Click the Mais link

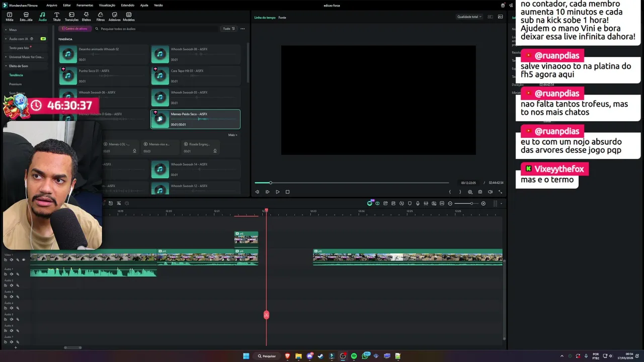coord(232,135)
